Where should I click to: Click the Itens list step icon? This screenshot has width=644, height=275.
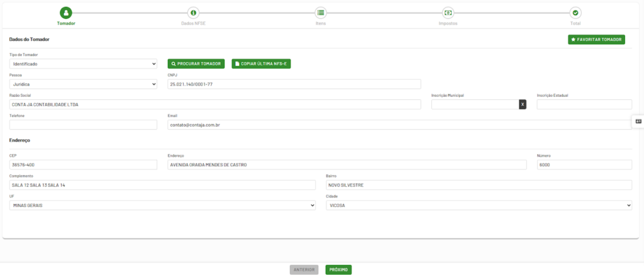pyautogui.click(x=321, y=13)
